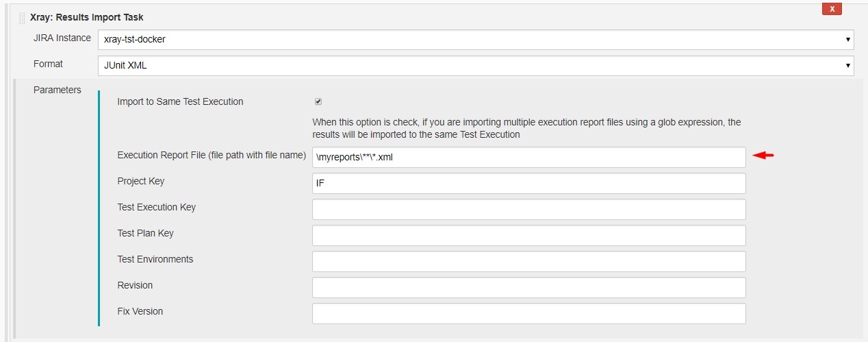
Task: Select the Fix Version input field
Action: 529,313
